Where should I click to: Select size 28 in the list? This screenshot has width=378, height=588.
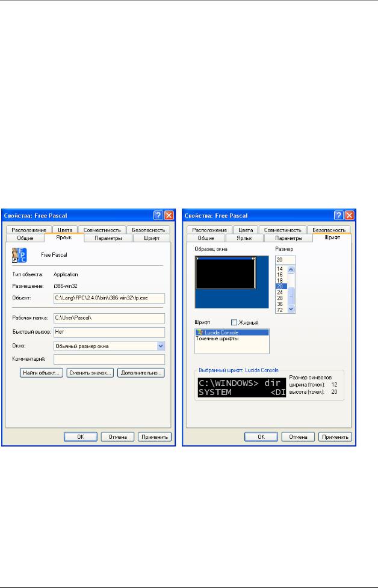(282, 298)
